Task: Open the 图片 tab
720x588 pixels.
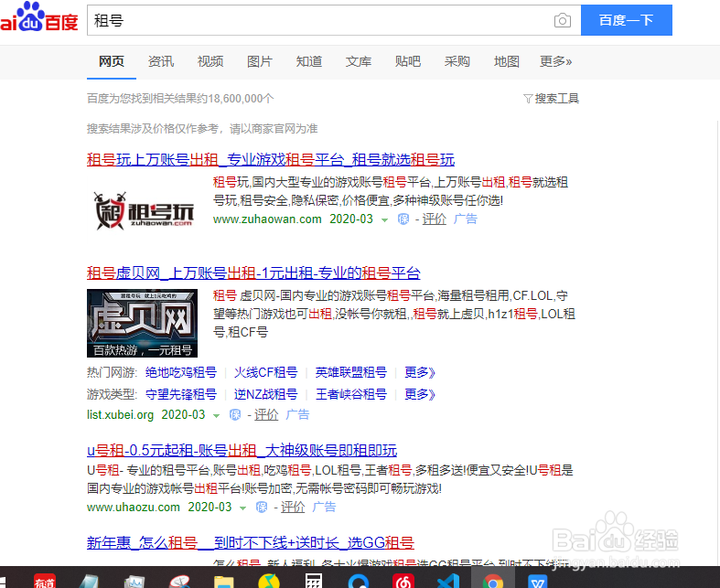Action: click(x=260, y=61)
